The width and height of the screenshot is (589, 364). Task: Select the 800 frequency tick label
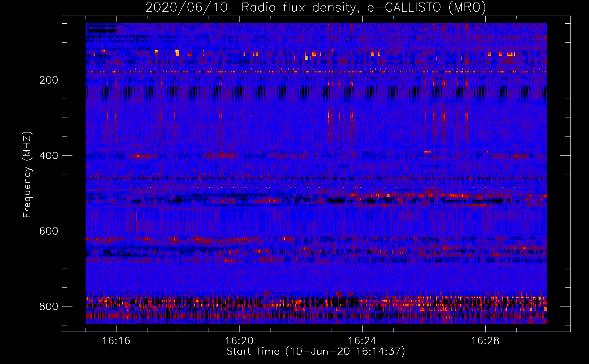click(49, 307)
